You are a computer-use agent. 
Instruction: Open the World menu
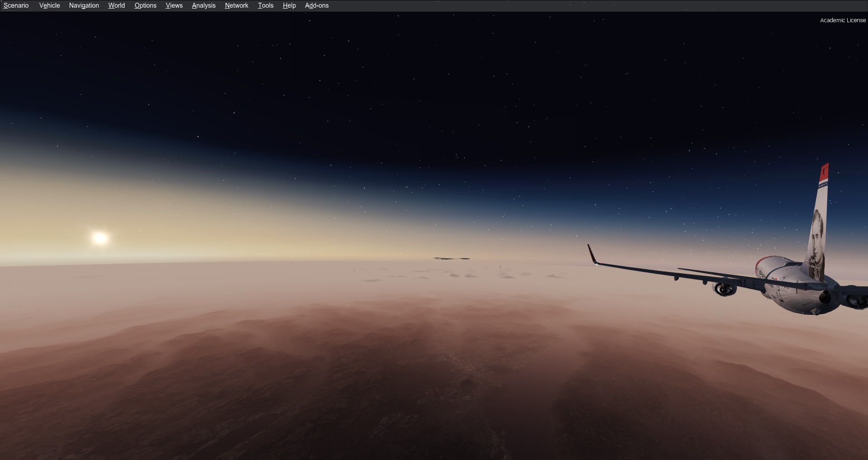116,5
